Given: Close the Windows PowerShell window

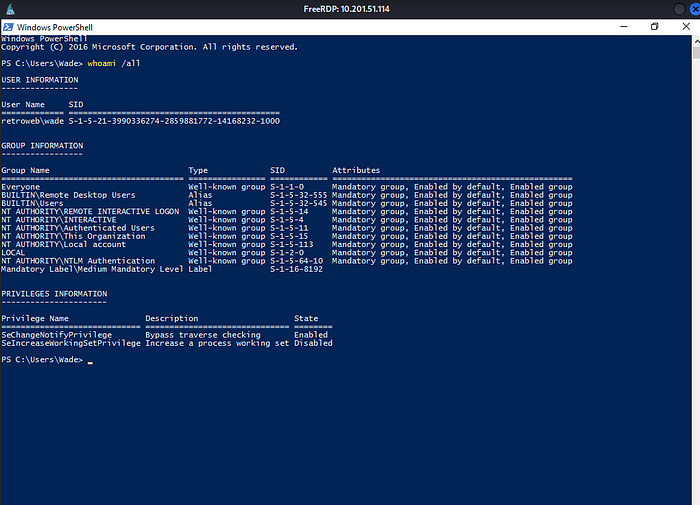Looking at the screenshot, I should (686, 27).
